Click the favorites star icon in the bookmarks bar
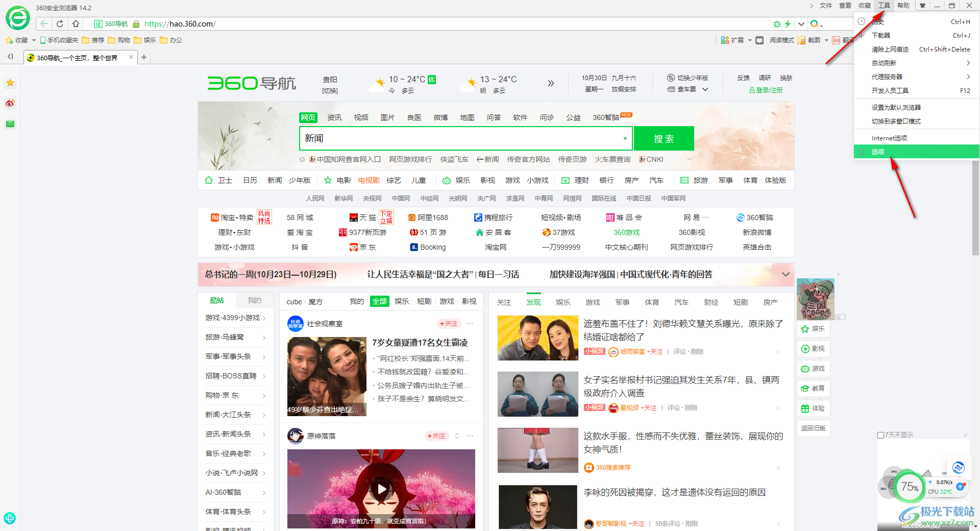Screen dimensions: 980x531 [x=9, y=40]
